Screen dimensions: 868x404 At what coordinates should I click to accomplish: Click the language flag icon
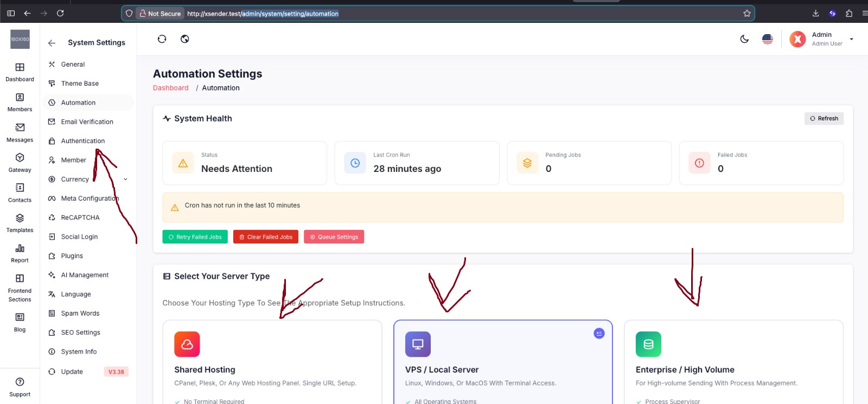point(767,39)
